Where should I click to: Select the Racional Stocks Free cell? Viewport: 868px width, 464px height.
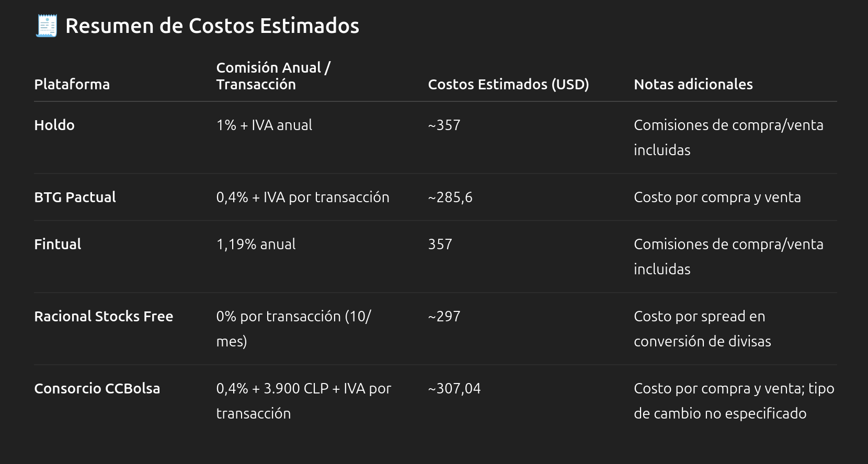click(104, 316)
